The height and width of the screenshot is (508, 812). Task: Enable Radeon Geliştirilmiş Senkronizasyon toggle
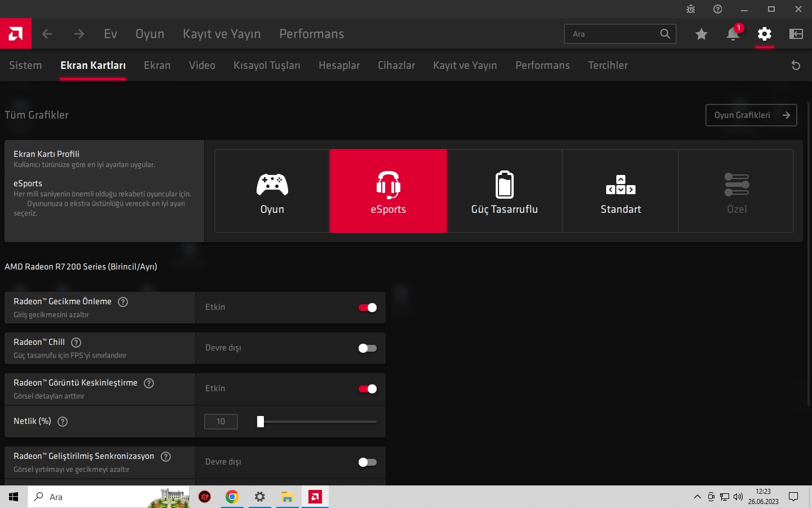coord(368,462)
